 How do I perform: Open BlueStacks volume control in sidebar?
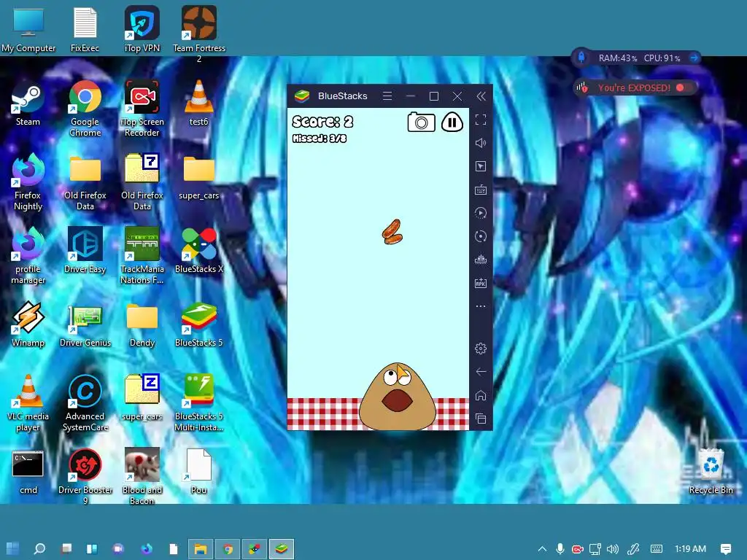(481, 143)
